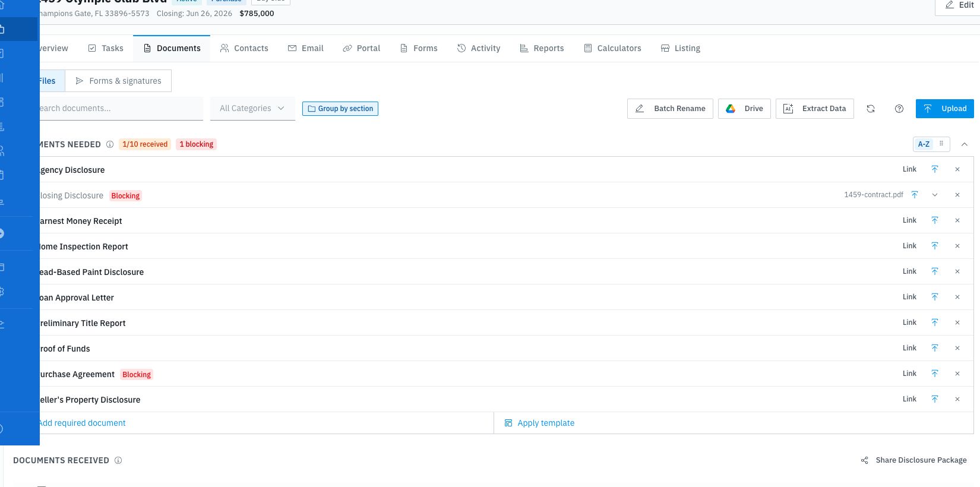This screenshot has width=980, height=487.
Task: Expand the Closing Disclosure row chevron
Action: coord(935,195)
